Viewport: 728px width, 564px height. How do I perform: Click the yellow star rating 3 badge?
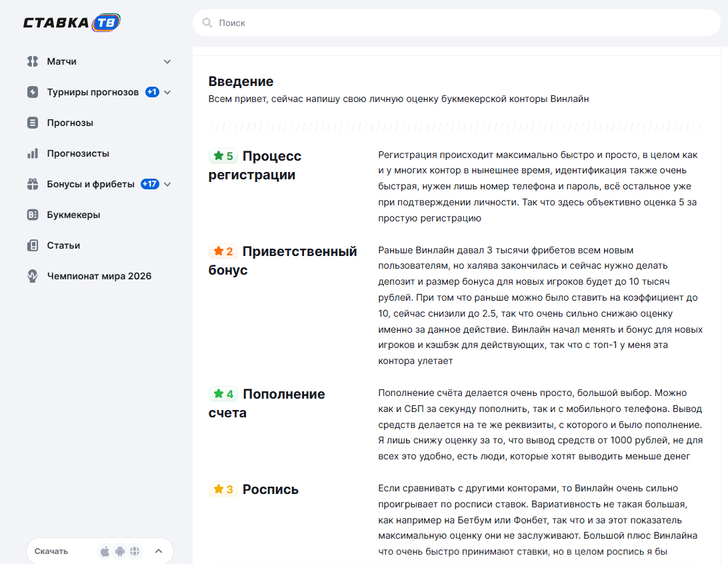pyautogui.click(x=223, y=489)
